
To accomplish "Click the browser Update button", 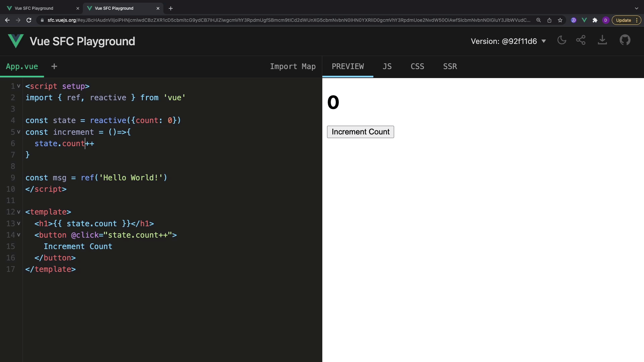I will coord(626,20).
